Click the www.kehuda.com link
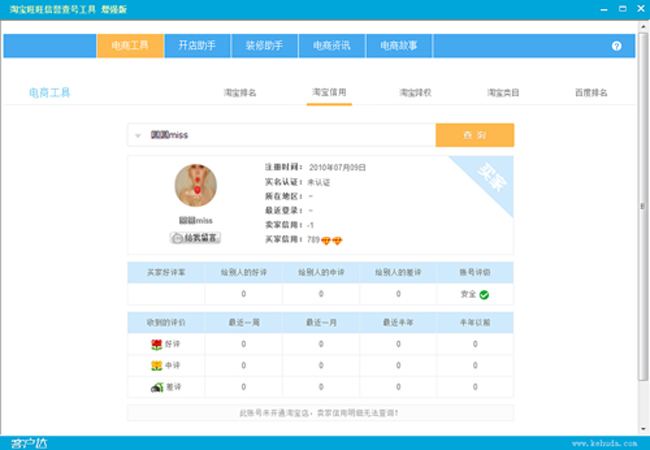The height and width of the screenshot is (450, 650). (604, 443)
